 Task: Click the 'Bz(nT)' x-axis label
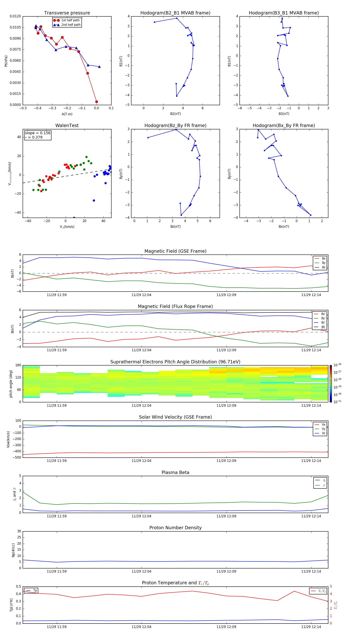click(175, 227)
